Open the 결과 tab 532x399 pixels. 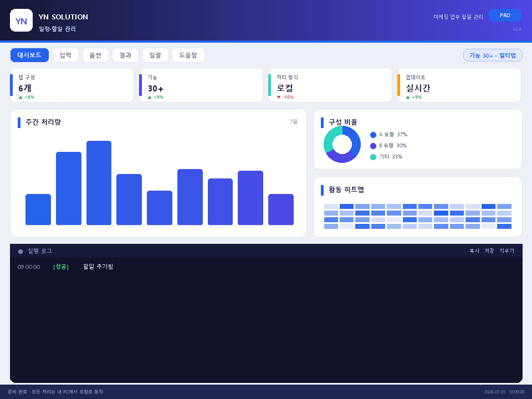tap(125, 55)
